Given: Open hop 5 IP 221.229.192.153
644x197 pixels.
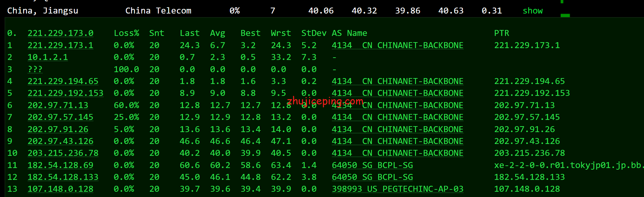Looking at the screenshot, I should [x=65, y=93].
